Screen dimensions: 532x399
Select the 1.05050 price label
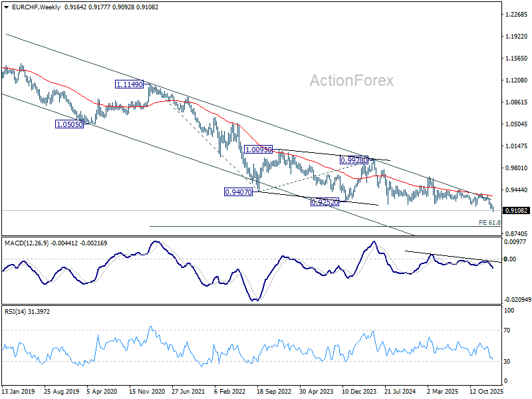click(x=69, y=124)
